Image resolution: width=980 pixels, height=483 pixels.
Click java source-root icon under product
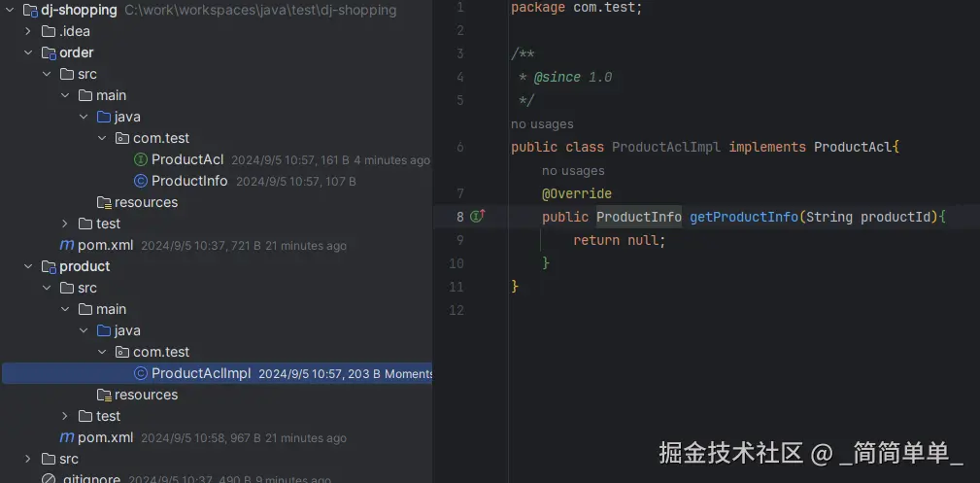[104, 330]
